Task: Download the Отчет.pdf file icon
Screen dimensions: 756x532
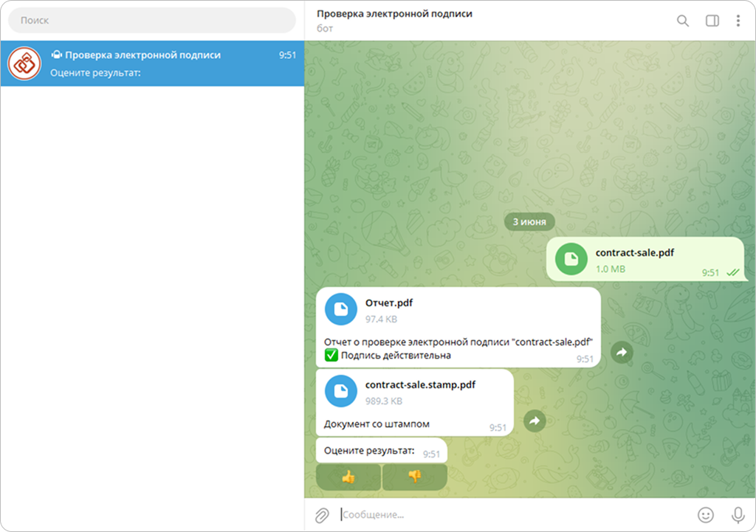Action: point(341,310)
